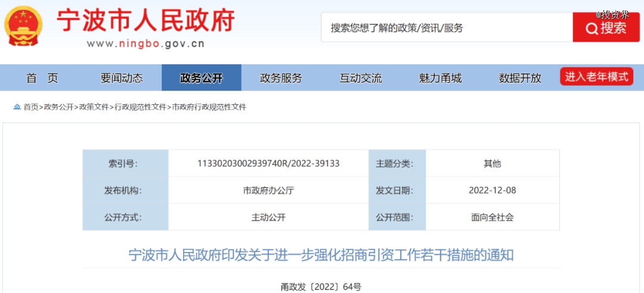Go to 政策文件 in the breadcrumb

(94, 107)
